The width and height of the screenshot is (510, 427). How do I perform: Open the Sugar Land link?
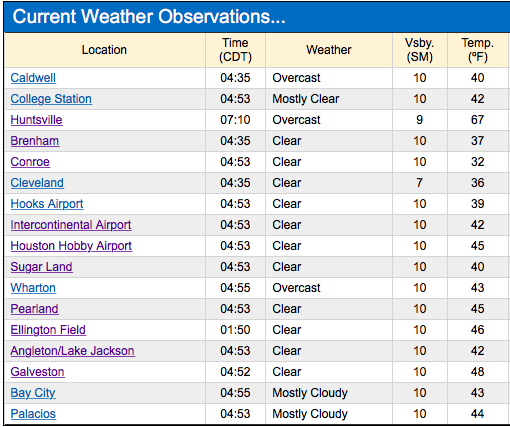[41, 267]
